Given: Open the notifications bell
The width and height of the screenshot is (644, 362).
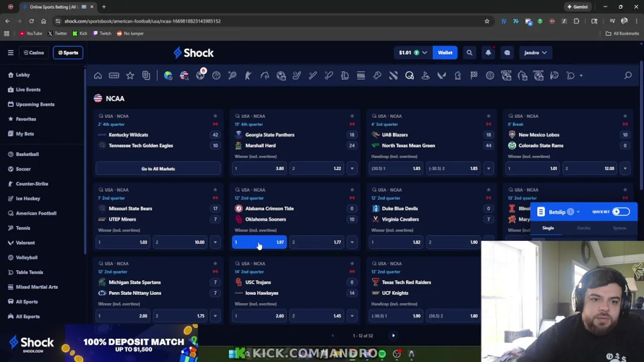Looking at the screenshot, I should pyautogui.click(x=488, y=52).
